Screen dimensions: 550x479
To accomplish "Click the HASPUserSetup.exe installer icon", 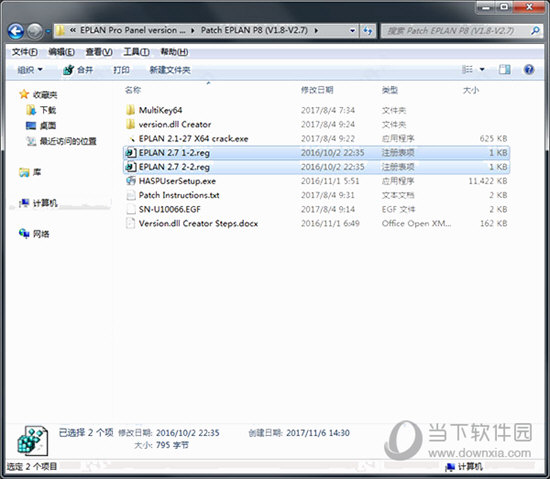I will click(x=131, y=181).
